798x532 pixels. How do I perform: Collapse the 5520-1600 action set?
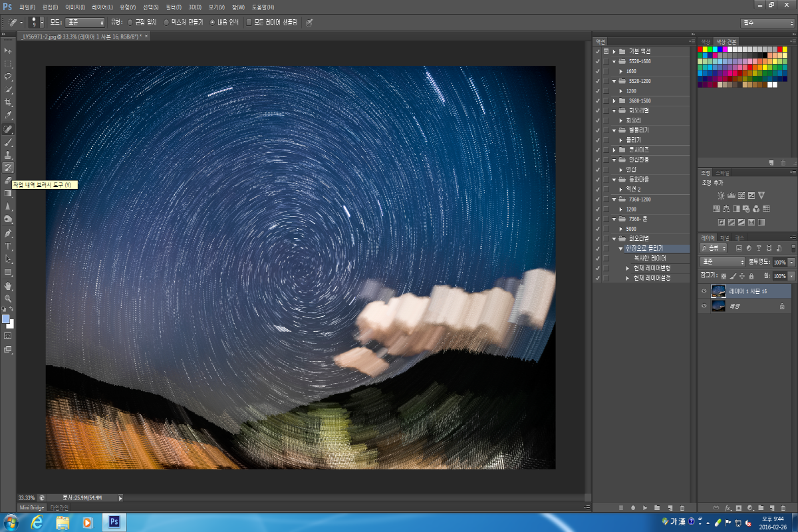coord(614,61)
